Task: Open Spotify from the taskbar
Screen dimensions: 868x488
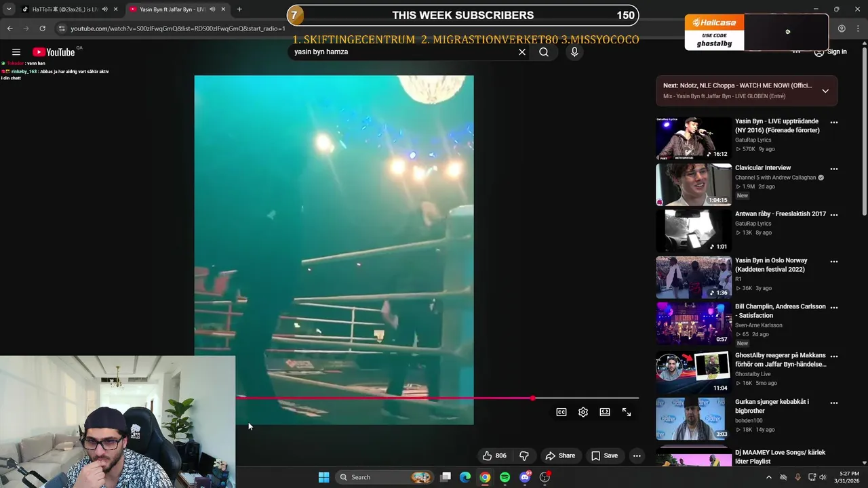Action: click(x=505, y=477)
